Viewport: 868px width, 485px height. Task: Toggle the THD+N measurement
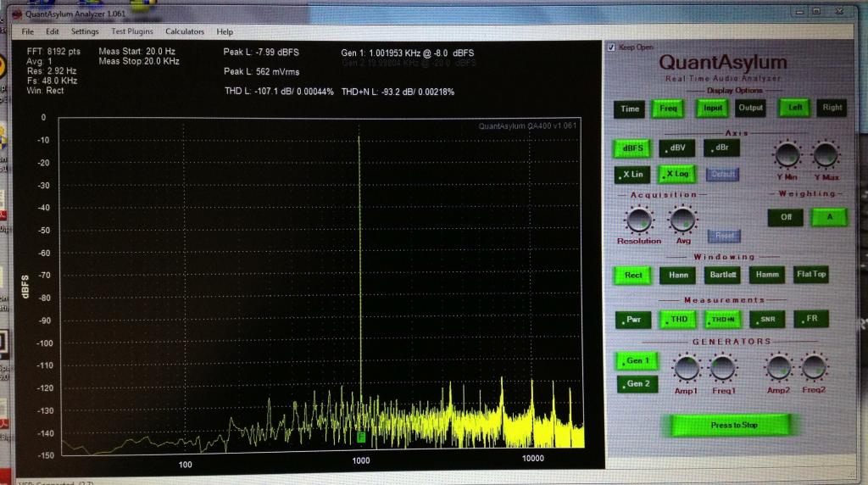click(x=723, y=320)
